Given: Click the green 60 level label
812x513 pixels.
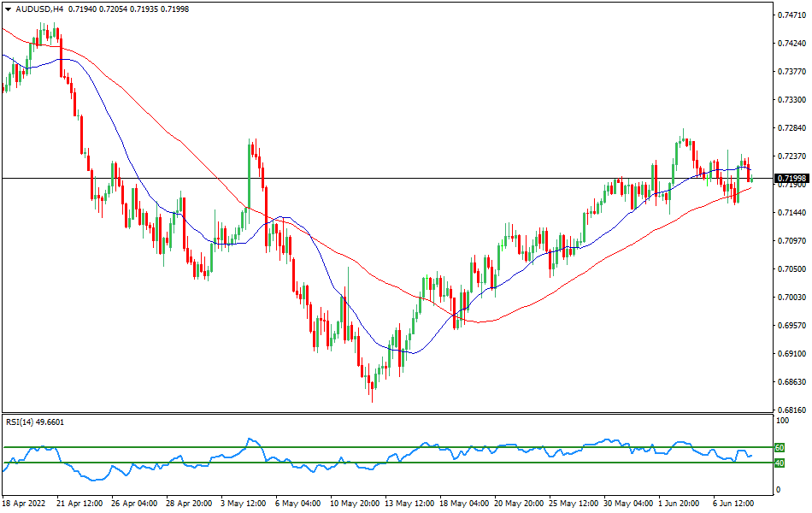Looking at the screenshot, I should coord(779,447).
